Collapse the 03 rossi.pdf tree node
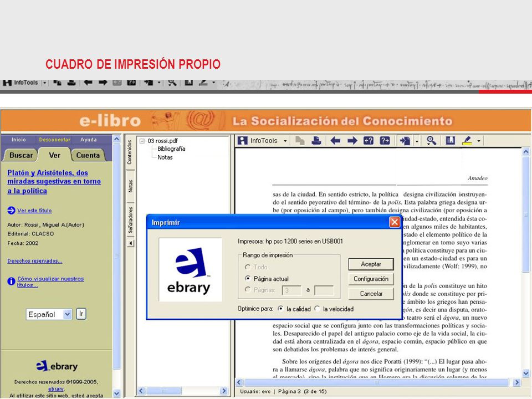This screenshot has width=532, height=399. click(x=142, y=141)
